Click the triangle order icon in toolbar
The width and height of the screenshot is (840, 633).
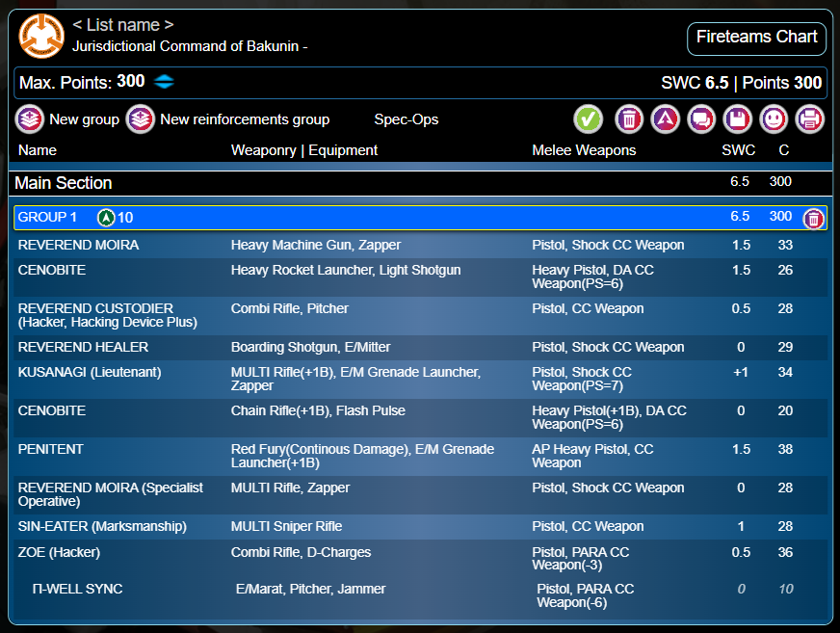click(x=666, y=119)
